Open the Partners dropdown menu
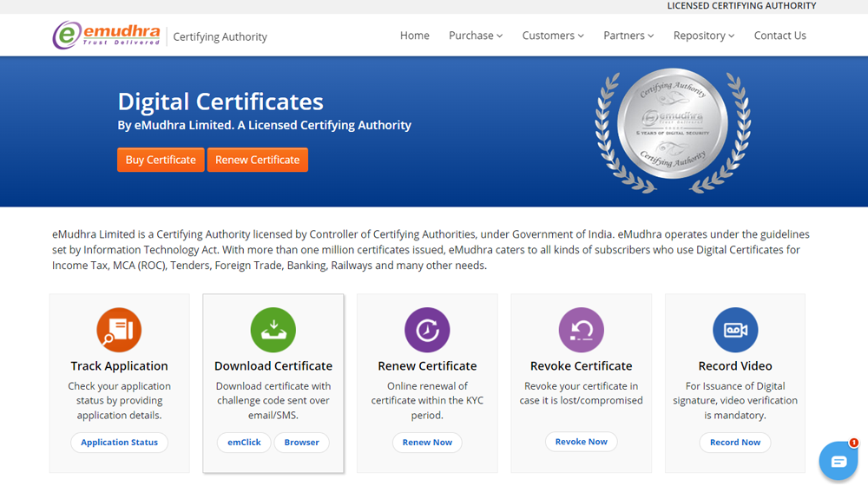The height and width of the screenshot is (486, 868). tap(628, 36)
